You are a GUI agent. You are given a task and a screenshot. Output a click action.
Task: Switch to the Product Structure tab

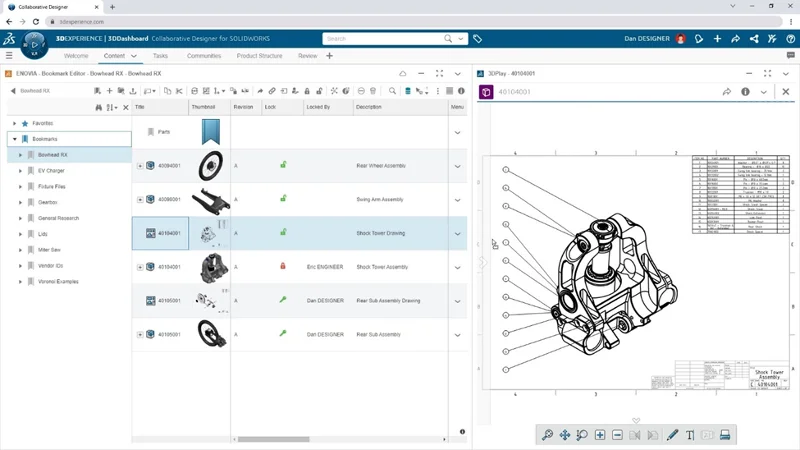tap(259, 56)
